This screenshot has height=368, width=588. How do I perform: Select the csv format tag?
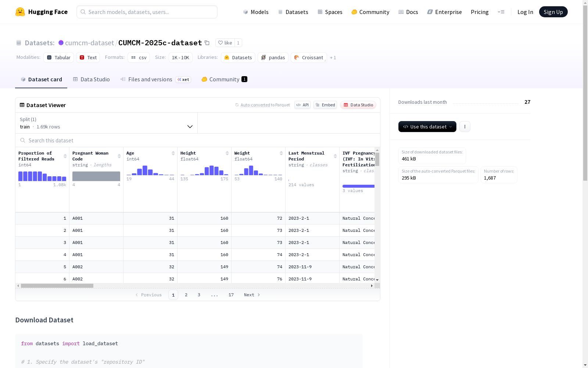tap(139, 57)
